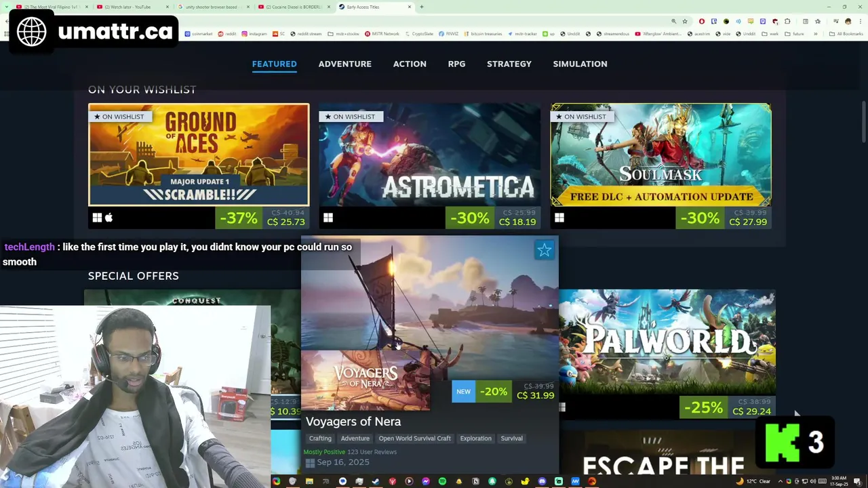This screenshot has width=868, height=488.
Task: Click the Mostly Positive review summary
Action: [324, 452]
